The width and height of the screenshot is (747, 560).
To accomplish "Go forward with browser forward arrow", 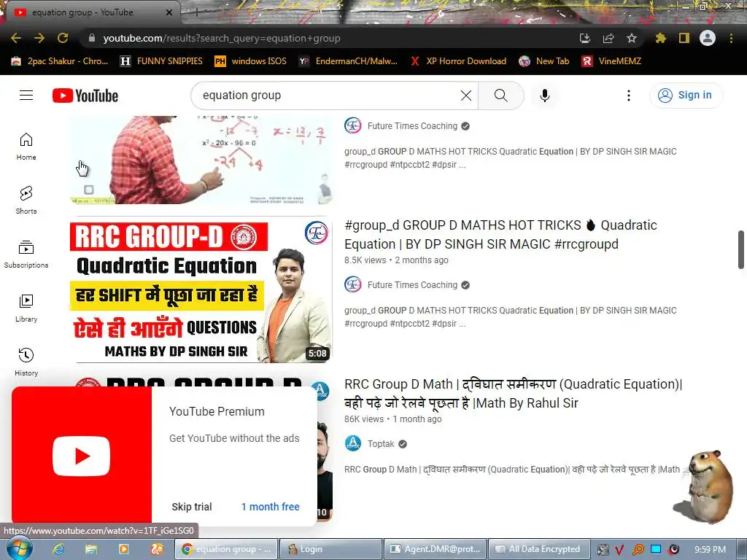I will click(39, 38).
